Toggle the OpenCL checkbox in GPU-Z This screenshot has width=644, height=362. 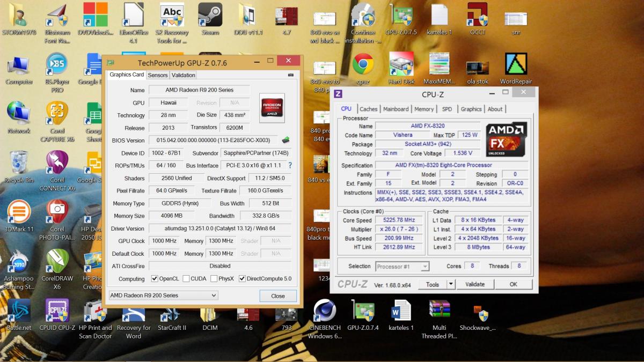[155, 279]
